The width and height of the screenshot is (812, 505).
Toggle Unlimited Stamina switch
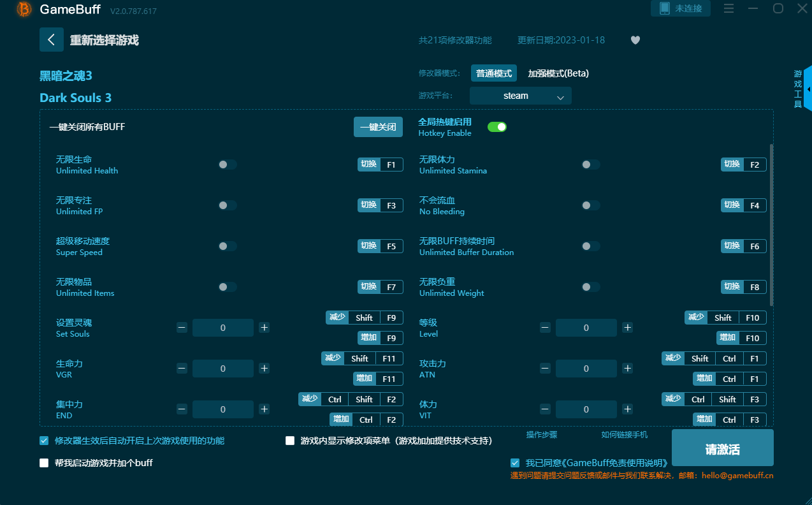tap(591, 165)
